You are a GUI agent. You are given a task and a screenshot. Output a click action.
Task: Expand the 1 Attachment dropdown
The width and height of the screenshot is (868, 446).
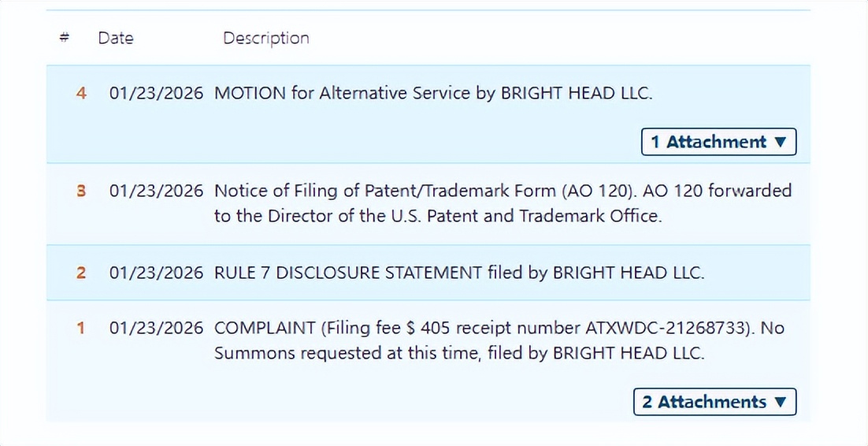(x=718, y=142)
